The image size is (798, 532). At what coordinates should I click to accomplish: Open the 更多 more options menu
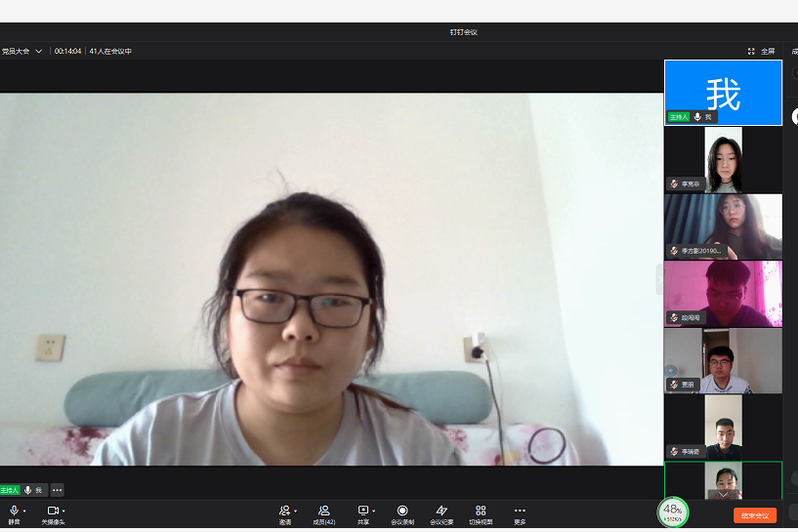click(x=520, y=512)
